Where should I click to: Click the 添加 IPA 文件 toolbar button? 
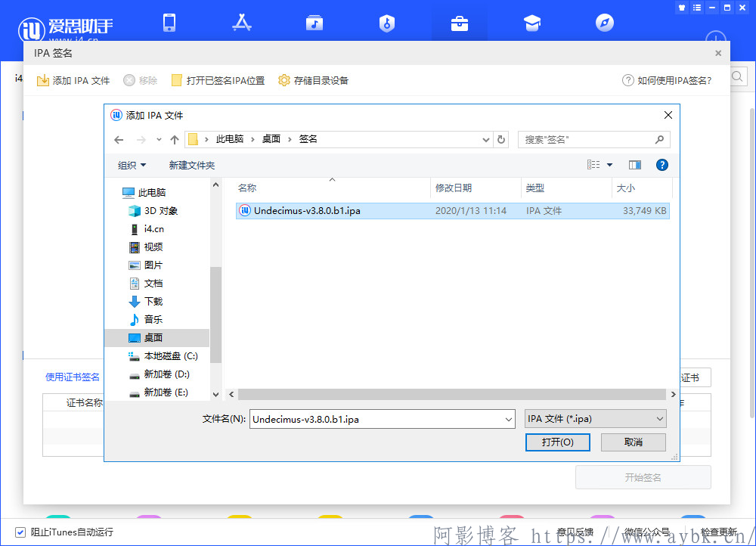coord(73,81)
